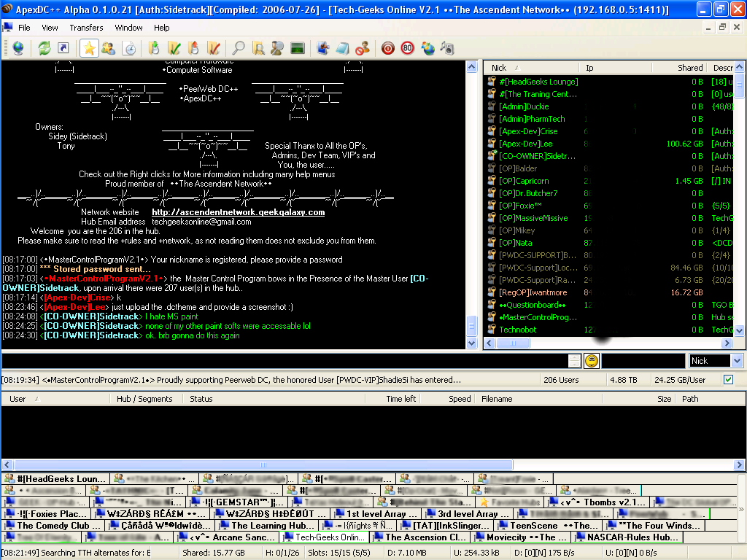Switch to Moviecity hub tab
This screenshot has width=747, height=560.
tap(521, 537)
